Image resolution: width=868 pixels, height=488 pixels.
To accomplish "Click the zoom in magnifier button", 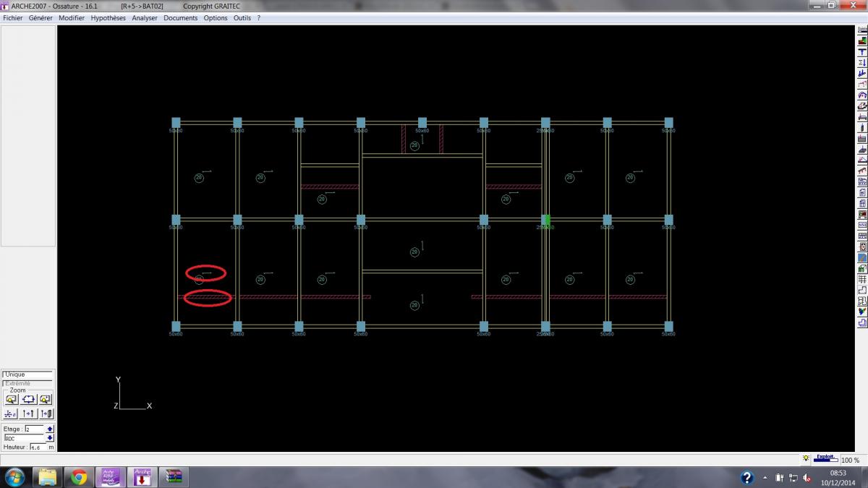I will coord(45,399).
